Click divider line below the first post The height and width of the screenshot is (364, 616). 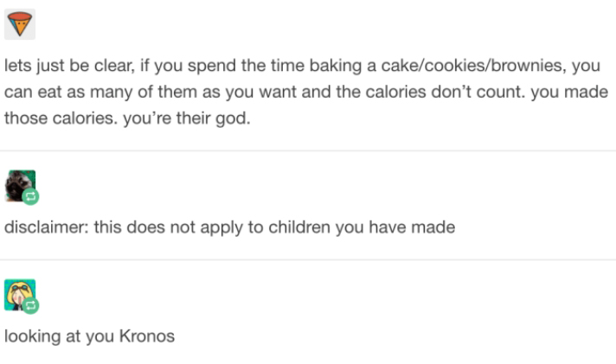point(308,150)
